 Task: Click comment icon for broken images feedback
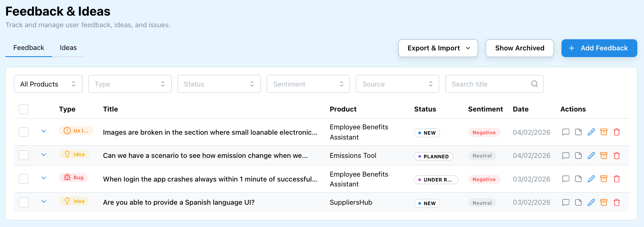(566, 132)
